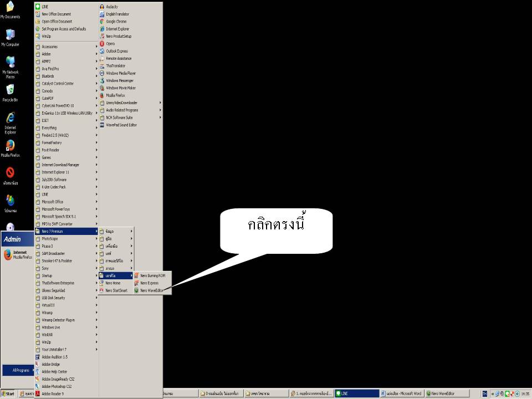Click the "Everything" folder row
The width and height of the screenshot is (532, 399).
tap(66, 128)
